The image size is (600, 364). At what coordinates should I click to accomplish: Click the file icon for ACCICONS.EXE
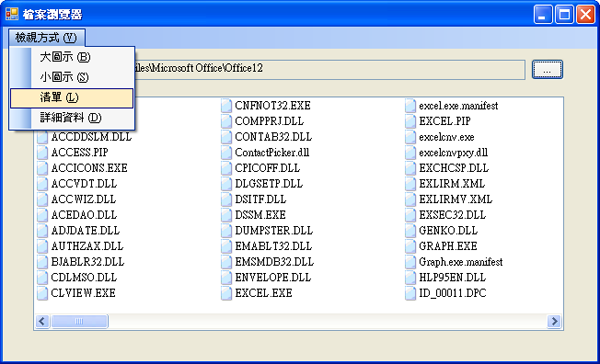click(42, 168)
